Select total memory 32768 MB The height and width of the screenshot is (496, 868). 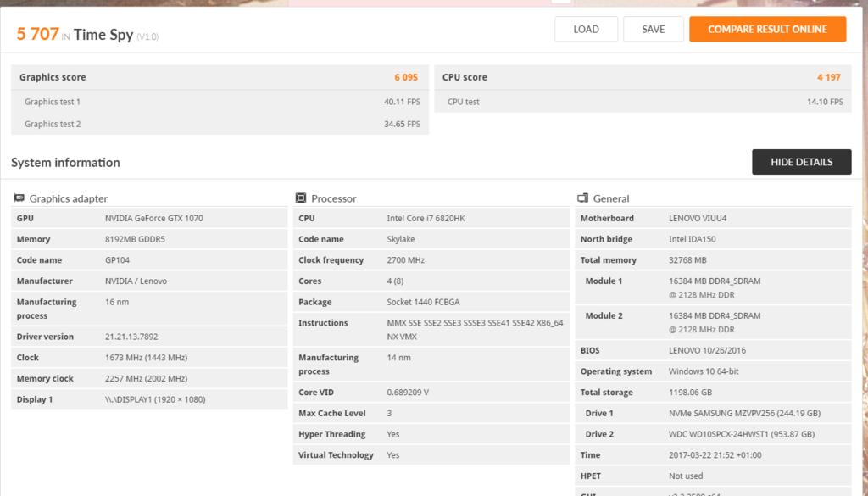[x=687, y=260]
